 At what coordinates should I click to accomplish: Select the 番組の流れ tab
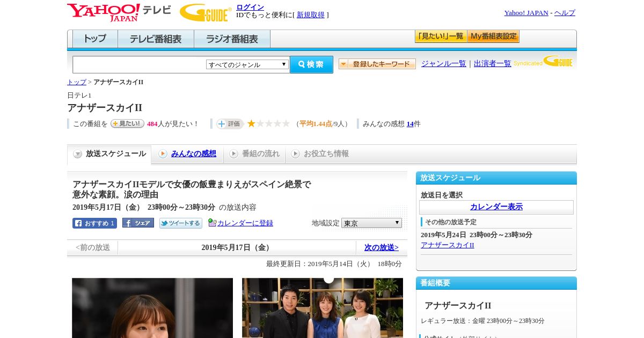tap(254, 154)
